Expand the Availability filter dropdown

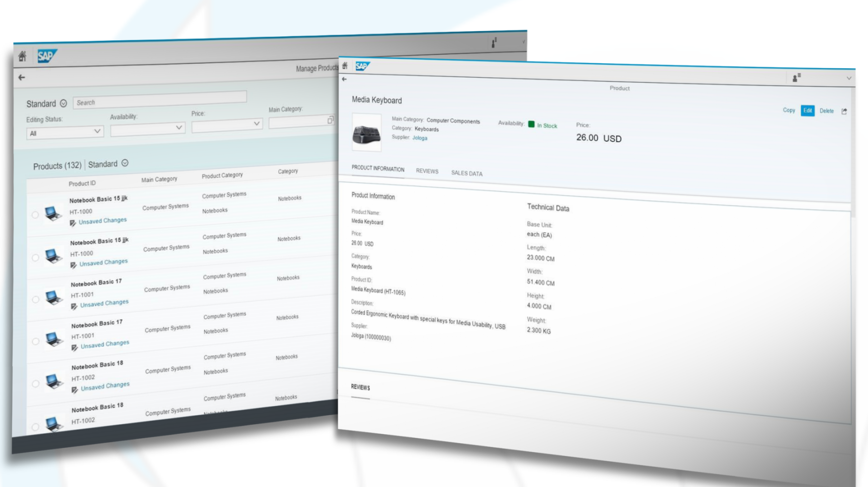click(147, 129)
